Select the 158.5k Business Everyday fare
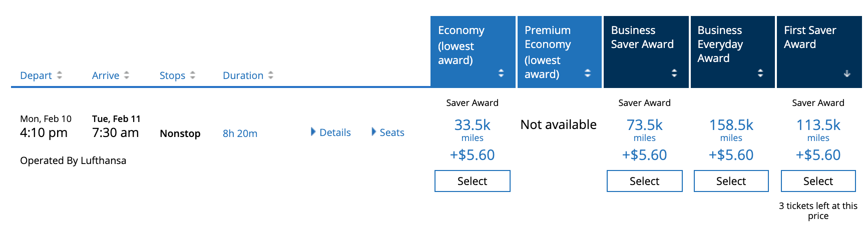Viewport: 868px width, 233px height. coord(731,181)
